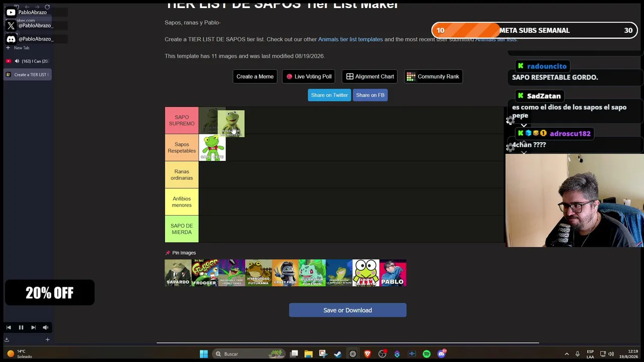The width and height of the screenshot is (644, 362).
Task: Open File Explorer from the taskbar
Action: (308, 354)
